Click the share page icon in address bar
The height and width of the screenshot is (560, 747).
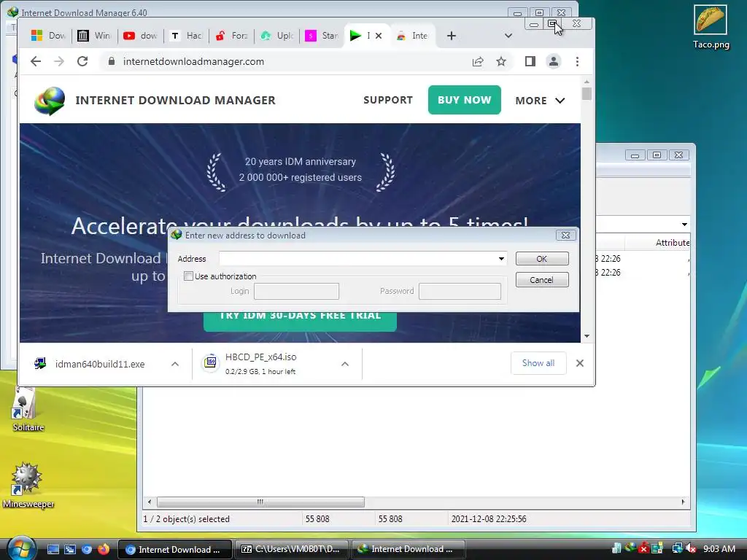pos(478,61)
